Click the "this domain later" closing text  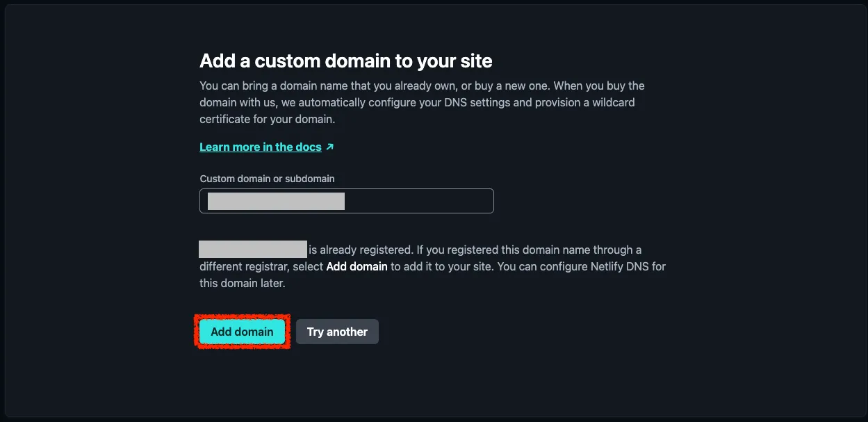point(243,283)
